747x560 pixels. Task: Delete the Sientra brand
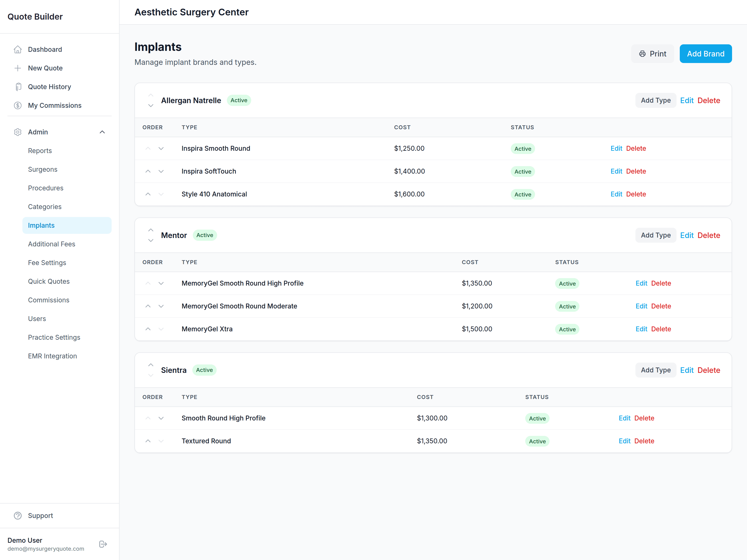[x=708, y=370]
